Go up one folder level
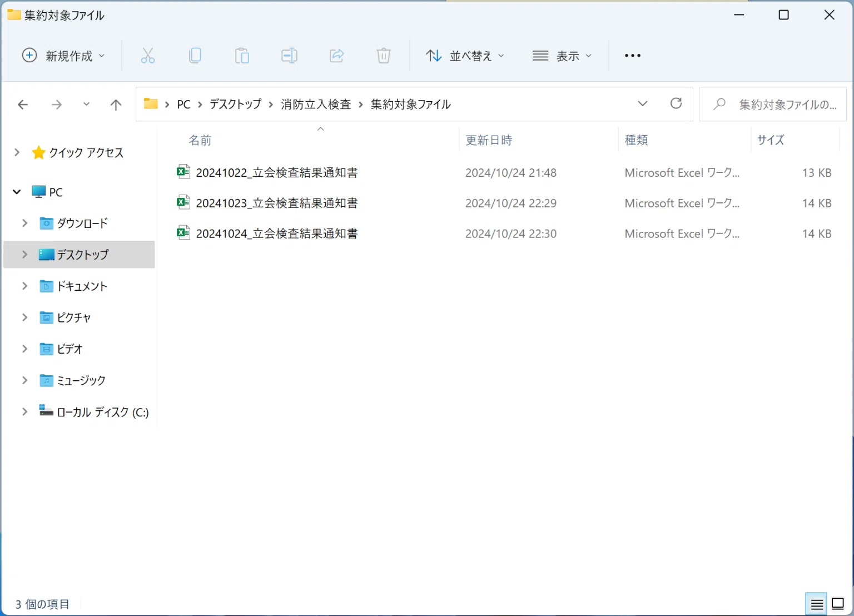This screenshot has width=854, height=616. click(116, 105)
